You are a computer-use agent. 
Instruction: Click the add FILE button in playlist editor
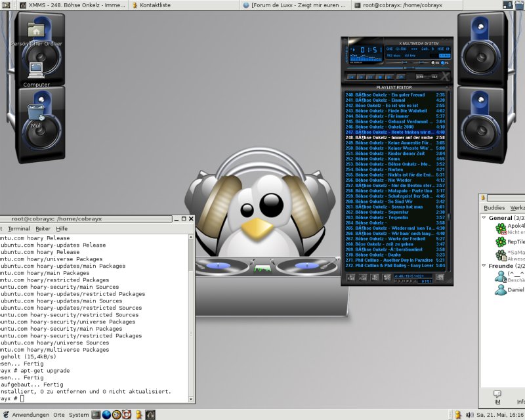click(350, 278)
